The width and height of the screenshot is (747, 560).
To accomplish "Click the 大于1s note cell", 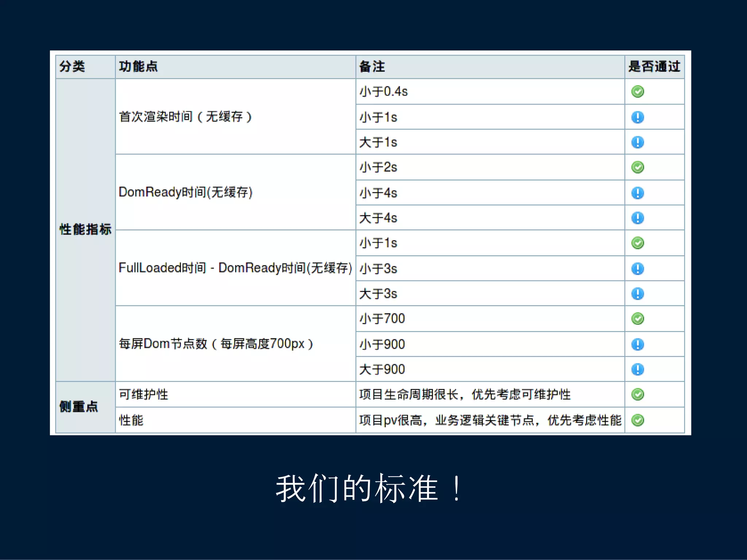I will (x=490, y=142).
